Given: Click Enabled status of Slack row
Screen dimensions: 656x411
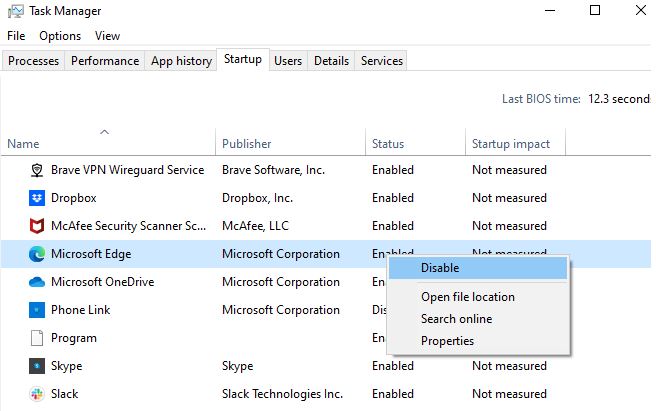Looking at the screenshot, I should (x=393, y=394).
